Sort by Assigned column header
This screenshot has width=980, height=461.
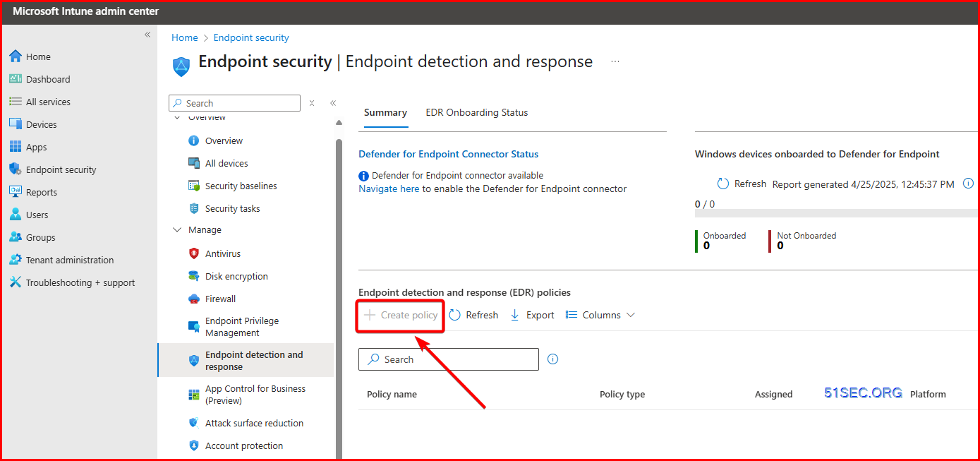(x=774, y=394)
